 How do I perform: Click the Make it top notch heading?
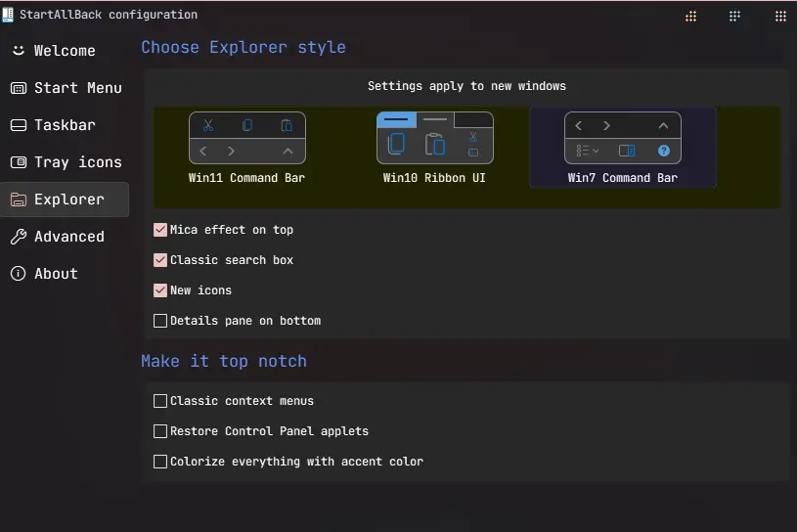pos(224,361)
